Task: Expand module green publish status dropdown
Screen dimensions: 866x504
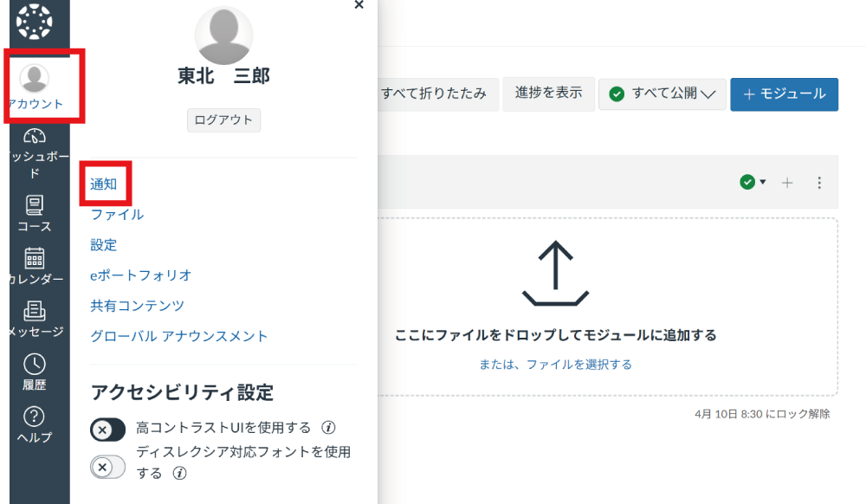Action: [753, 182]
